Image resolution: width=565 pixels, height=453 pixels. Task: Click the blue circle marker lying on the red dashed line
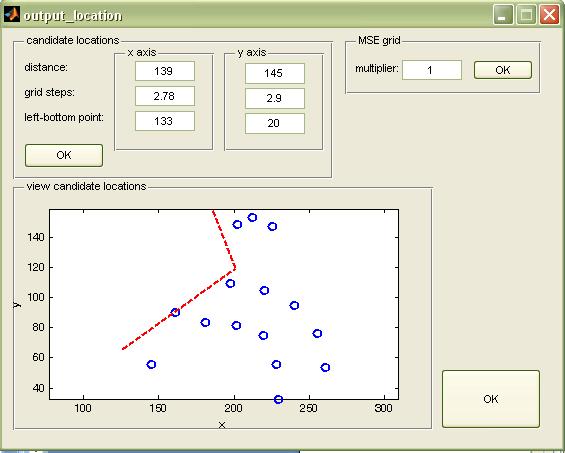tap(175, 312)
